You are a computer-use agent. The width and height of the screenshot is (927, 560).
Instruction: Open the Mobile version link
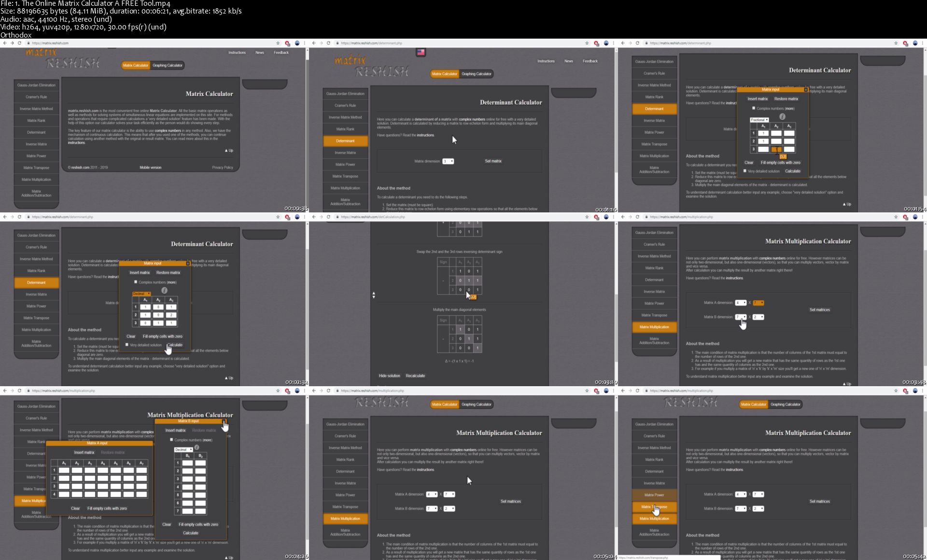[x=150, y=168]
